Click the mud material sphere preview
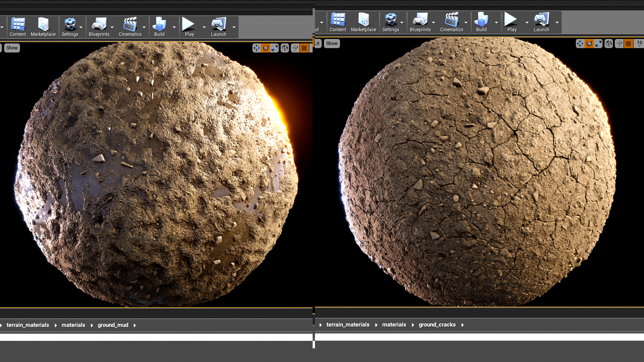This screenshot has width=644, height=362. (x=157, y=174)
